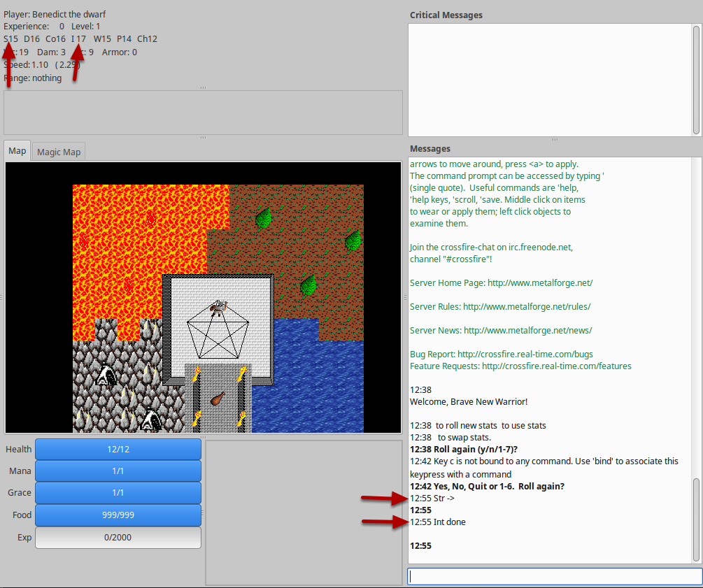Open the Feature Requests URL
This screenshot has height=588, width=703.
[556, 366]
